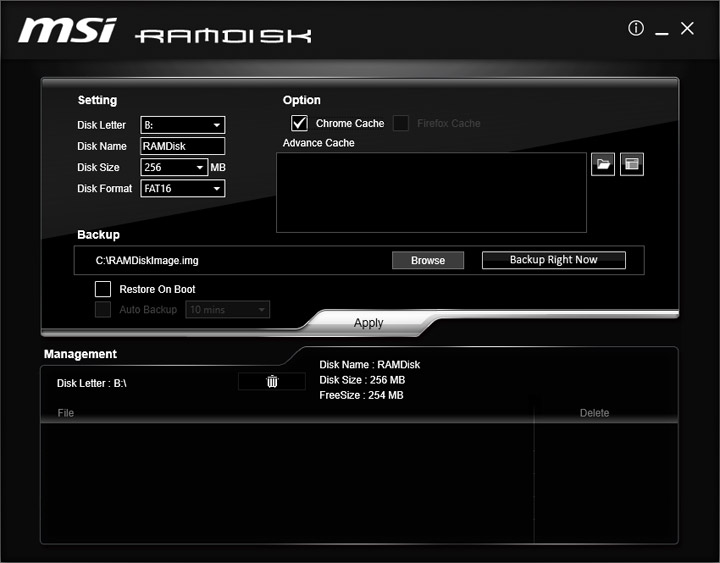Click the Browse button
Viewport: 720px width, 563px height.
[428, 260]
